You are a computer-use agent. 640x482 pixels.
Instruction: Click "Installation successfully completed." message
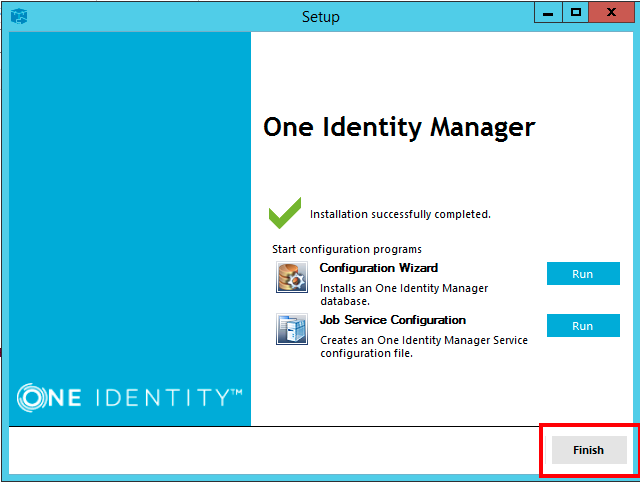(x=400, y=214)
